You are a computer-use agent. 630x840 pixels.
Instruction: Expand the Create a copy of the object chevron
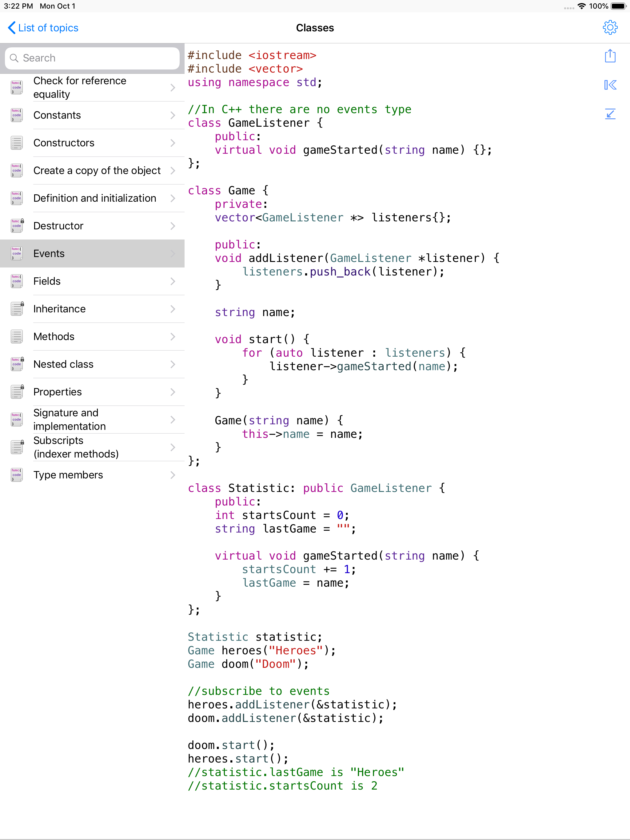173,171
